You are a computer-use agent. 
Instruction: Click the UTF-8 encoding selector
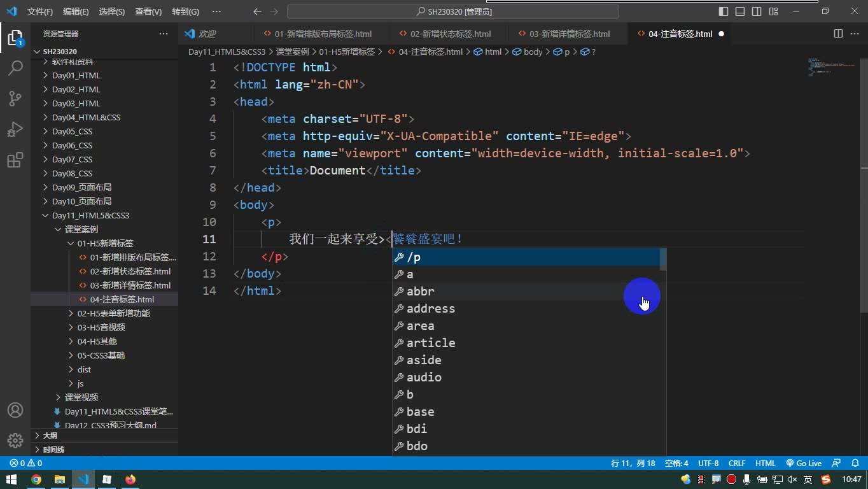point(708,464)
